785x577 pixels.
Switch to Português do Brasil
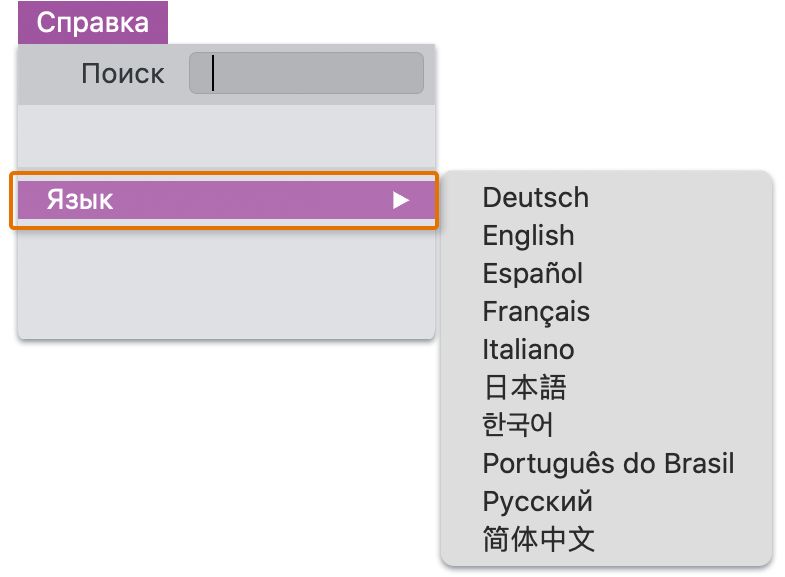608,464
